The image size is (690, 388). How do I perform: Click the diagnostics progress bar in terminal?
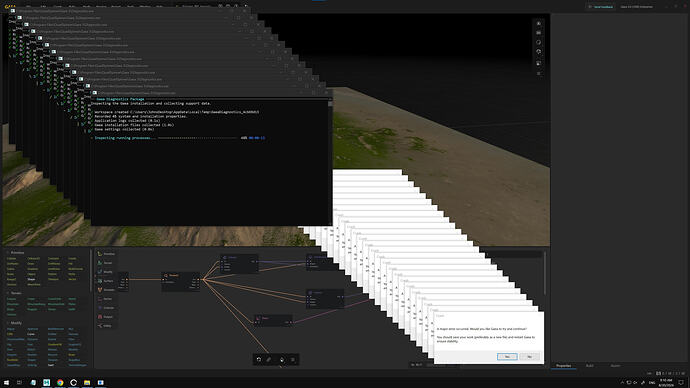[198, 138]
